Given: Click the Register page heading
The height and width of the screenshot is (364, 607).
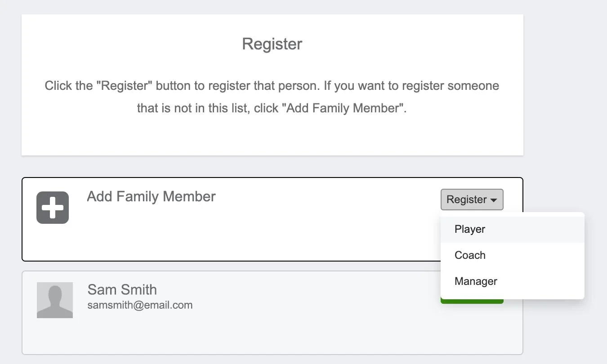Looking at the screenshot, I should coord(272,44).
